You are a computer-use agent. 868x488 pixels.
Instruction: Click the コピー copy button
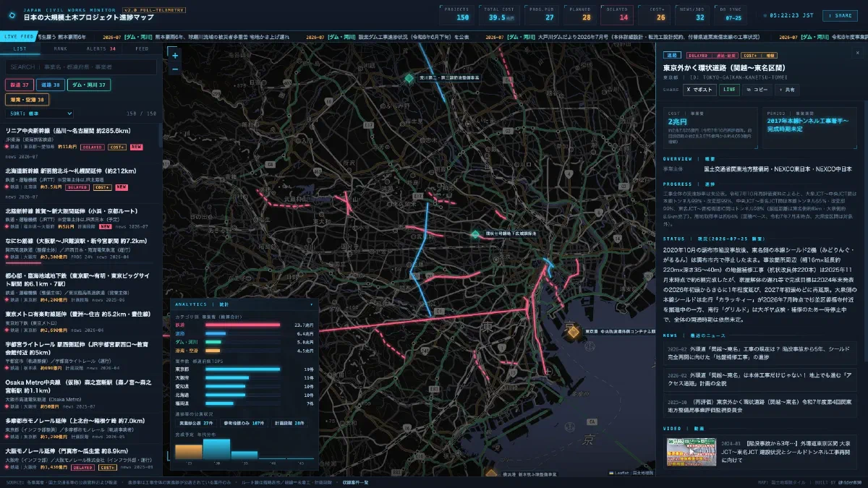757,90
